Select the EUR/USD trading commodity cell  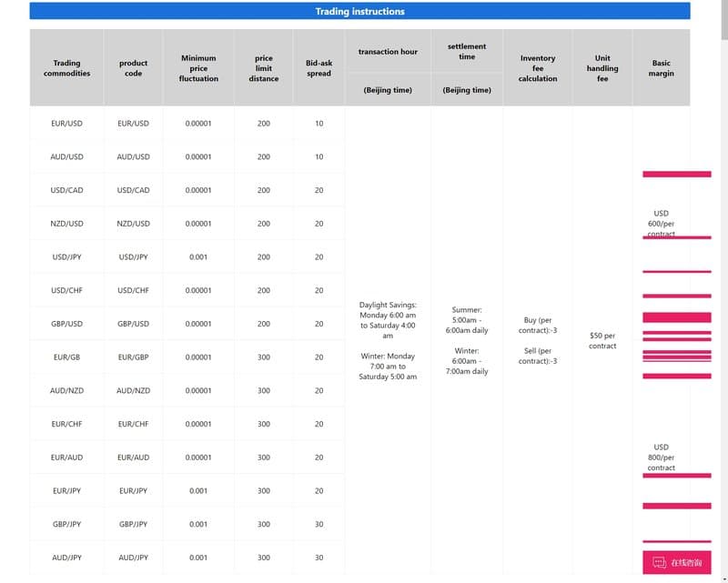(x=66, y=124)
